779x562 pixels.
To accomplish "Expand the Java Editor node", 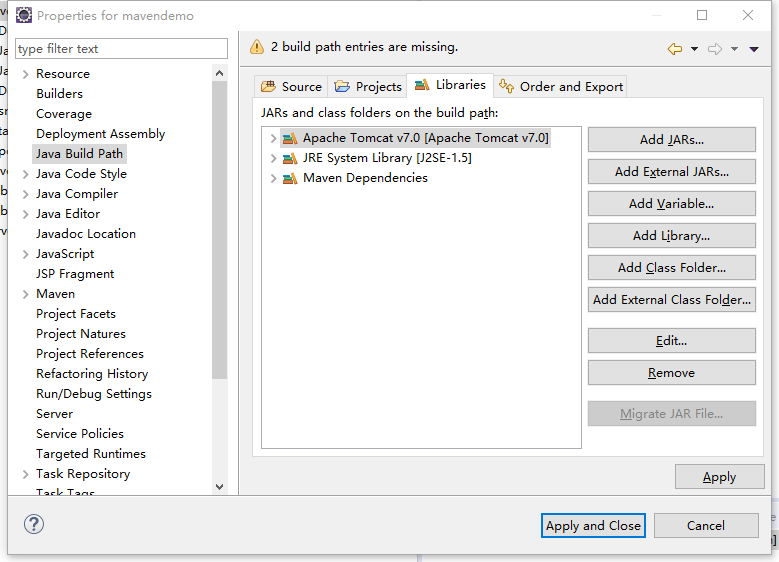I will (25, 214).
